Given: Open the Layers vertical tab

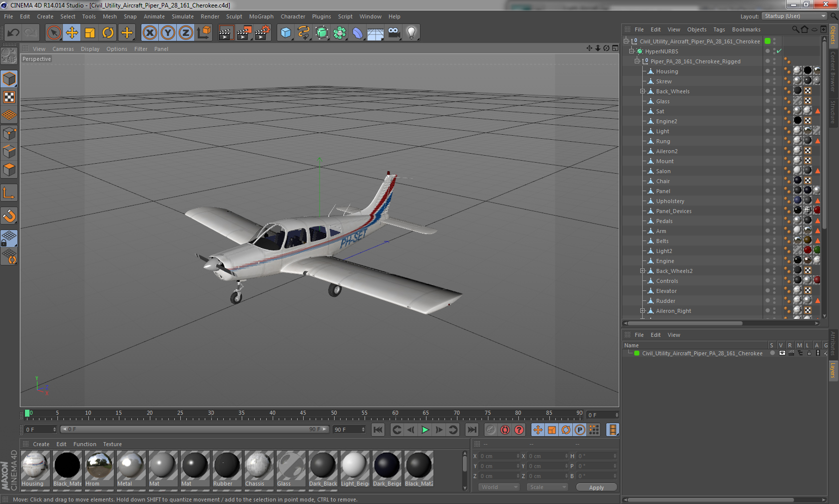Looking at the screenshot, I should (x=833, y=371).
